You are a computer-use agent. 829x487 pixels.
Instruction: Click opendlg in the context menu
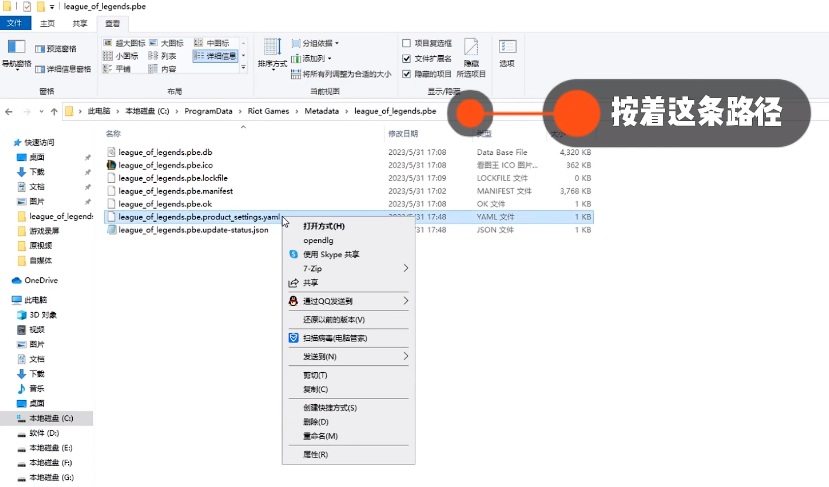coord(348,240)
